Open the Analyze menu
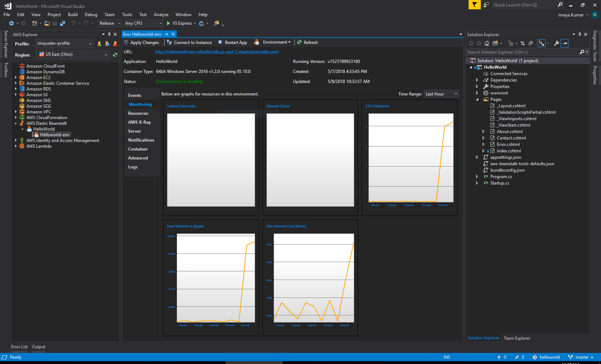Viewport: 601px width, 364px height. coord(161,15)
